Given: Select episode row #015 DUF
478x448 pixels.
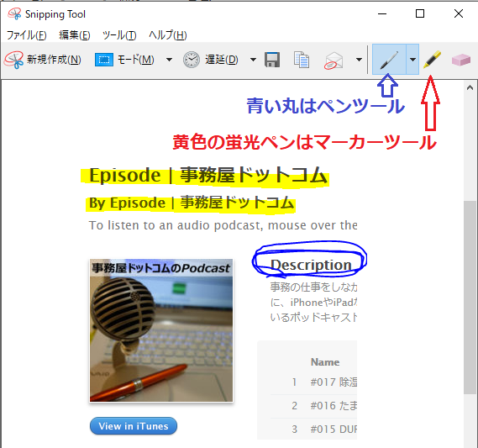Looking at the screenshot, I should tap(313, 430).
